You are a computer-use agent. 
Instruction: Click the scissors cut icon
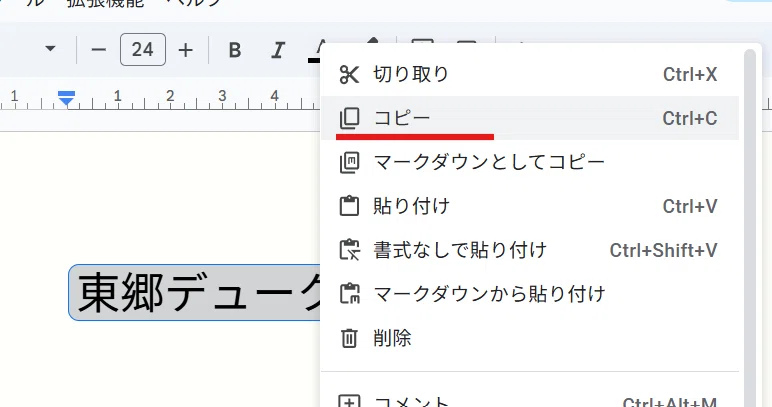[x=349, y=75]
